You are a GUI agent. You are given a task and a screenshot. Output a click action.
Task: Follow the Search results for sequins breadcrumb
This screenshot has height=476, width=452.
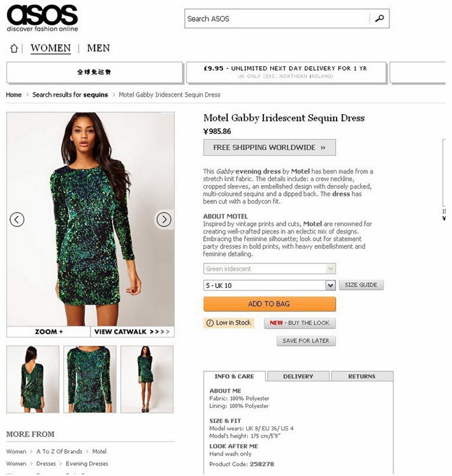[x=70, y=94]
